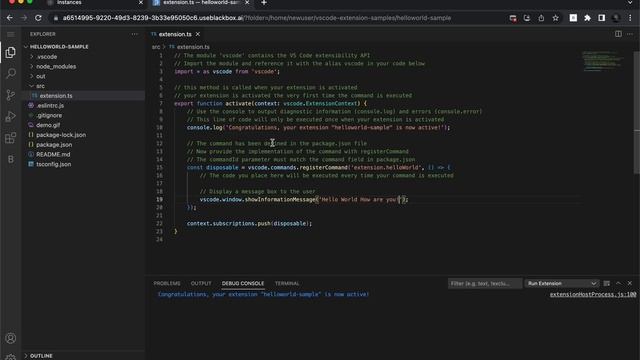Place cursor on line 22 context.subscriptions code
This screenshot has width=640, height=360.
pos(249,224)
